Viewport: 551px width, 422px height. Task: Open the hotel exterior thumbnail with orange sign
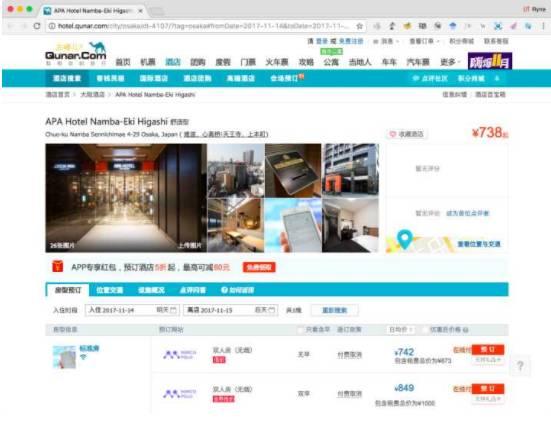point(350,170)
